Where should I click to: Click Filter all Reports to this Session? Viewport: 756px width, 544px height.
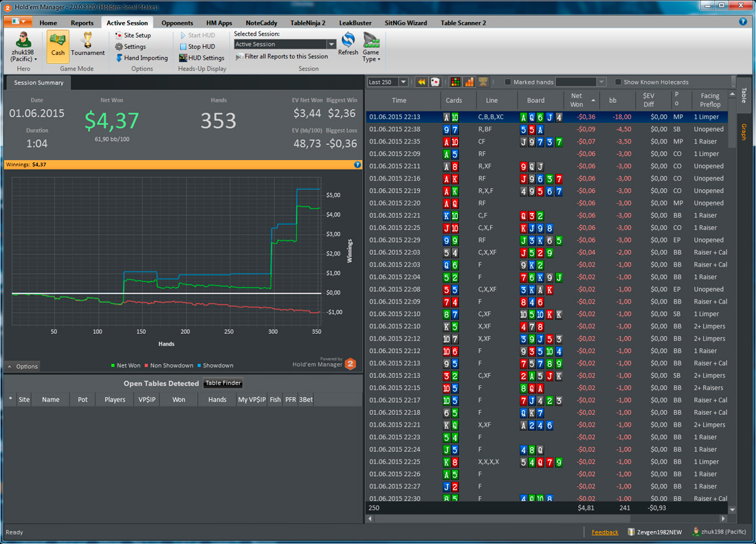pyautogui.click(x=282, y=56)
